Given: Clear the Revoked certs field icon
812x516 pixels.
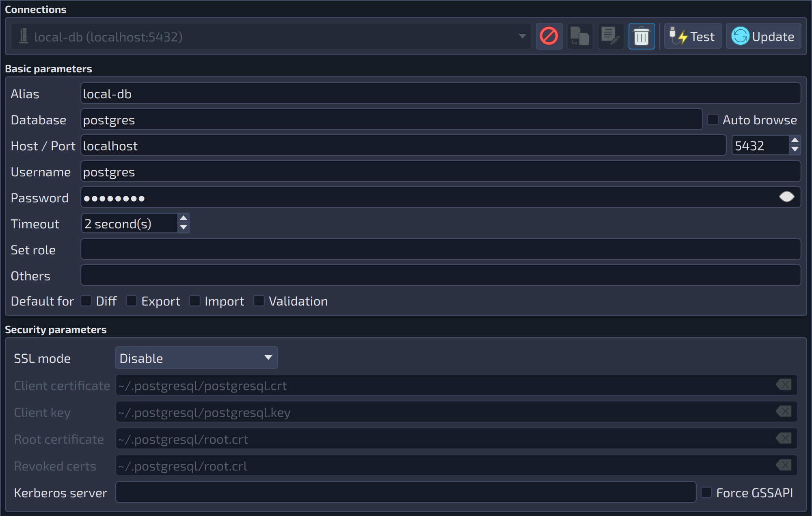Looking at the screenshot, I should pyautogui.click(x=784, y=465).
